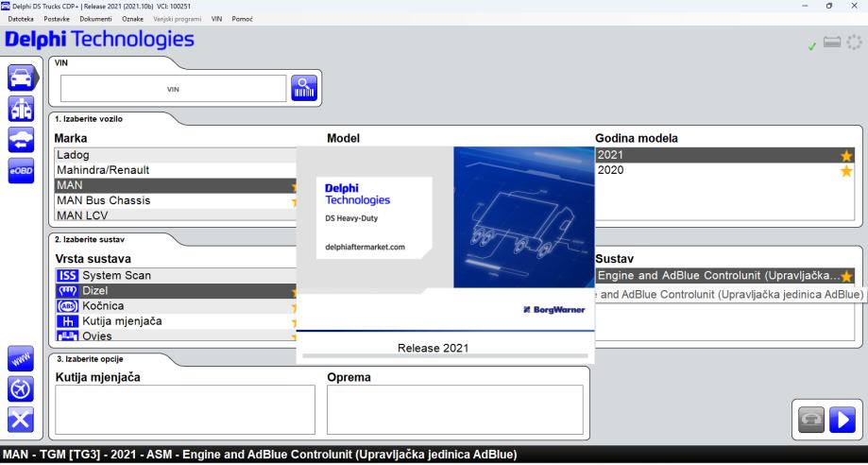The width and height of the screenshot is (868, 465).
Task: Choose Kočnica ABS system type
Action: (x=108, y=306)
